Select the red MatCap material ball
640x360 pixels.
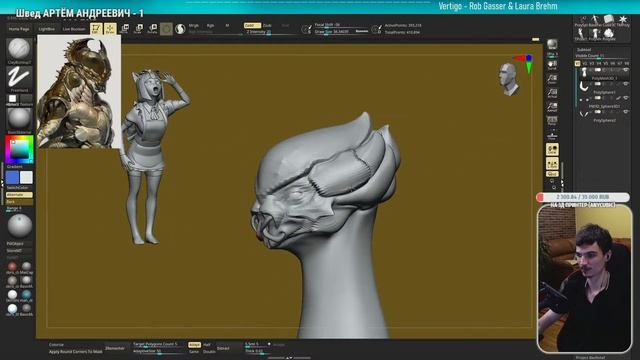coord(12,267)
